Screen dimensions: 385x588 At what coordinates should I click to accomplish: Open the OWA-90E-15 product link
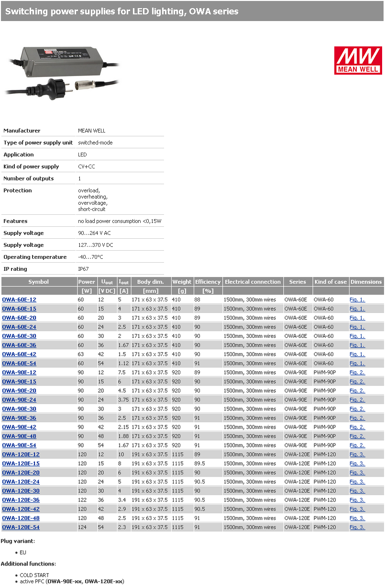point(19,382)
